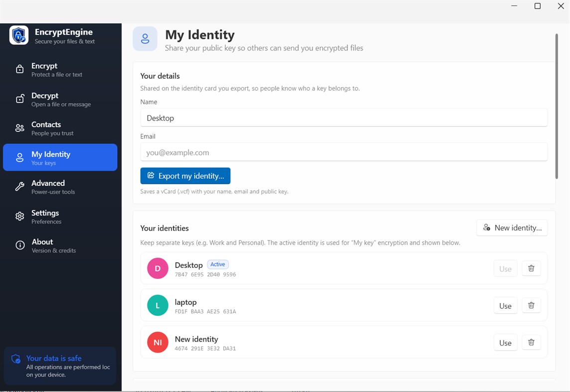The height and width of the screenshot is (392, 570).
Task: Create a New identity
Action: coord(512,228)
